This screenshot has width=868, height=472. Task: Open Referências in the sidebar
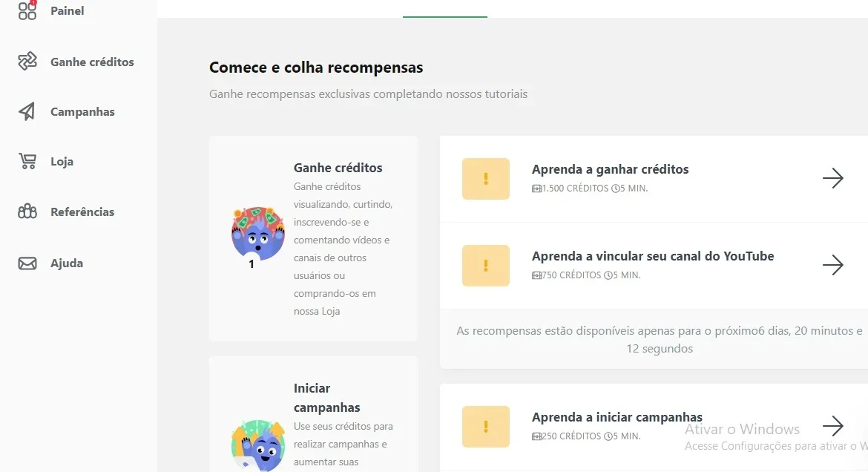click(82, 212)
